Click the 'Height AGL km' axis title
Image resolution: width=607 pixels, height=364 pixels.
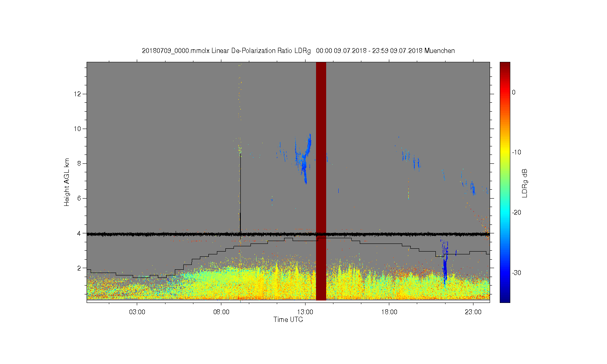click(67, 182)
